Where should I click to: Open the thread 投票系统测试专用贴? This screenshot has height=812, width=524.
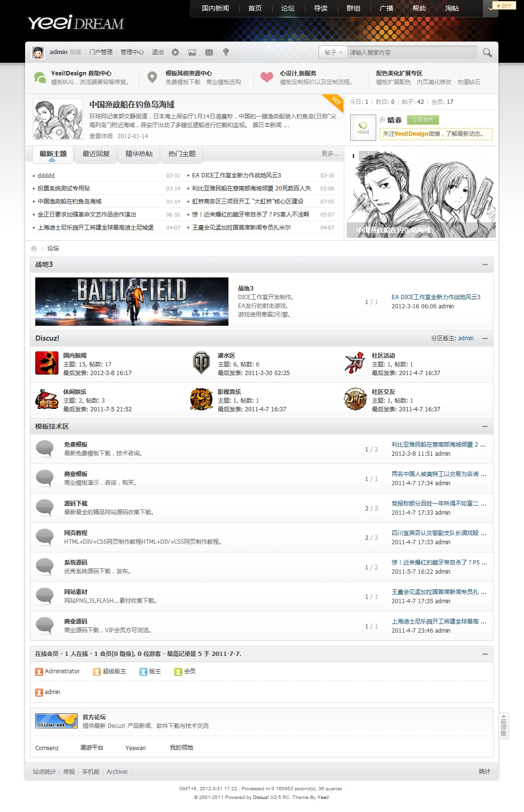coord(64,188)
